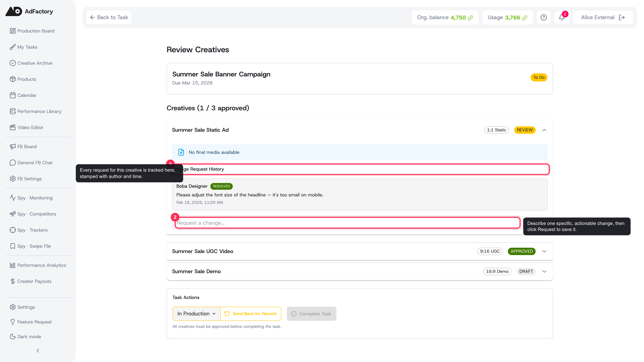This screenshot has width=644, height=362.
Task: Expand the Summer Sale Demo card
Action: click(544, 271)
